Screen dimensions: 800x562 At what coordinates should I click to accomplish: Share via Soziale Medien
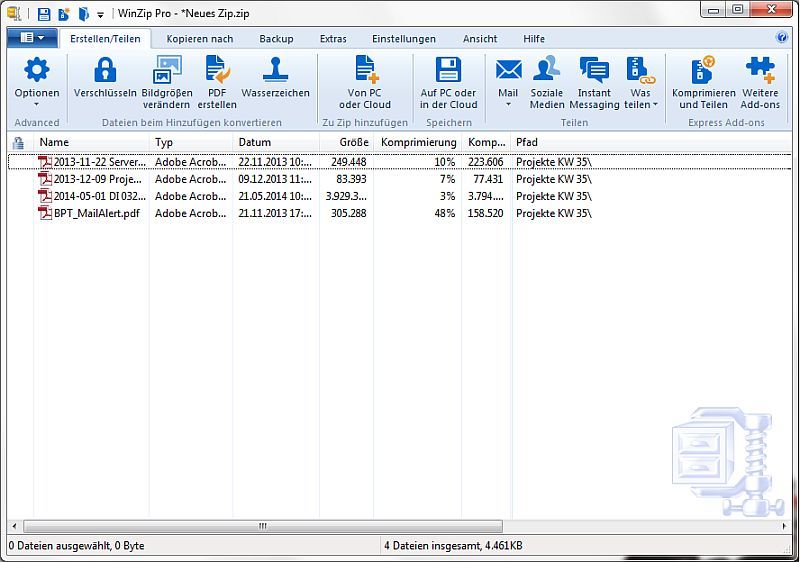click(546, 70)
